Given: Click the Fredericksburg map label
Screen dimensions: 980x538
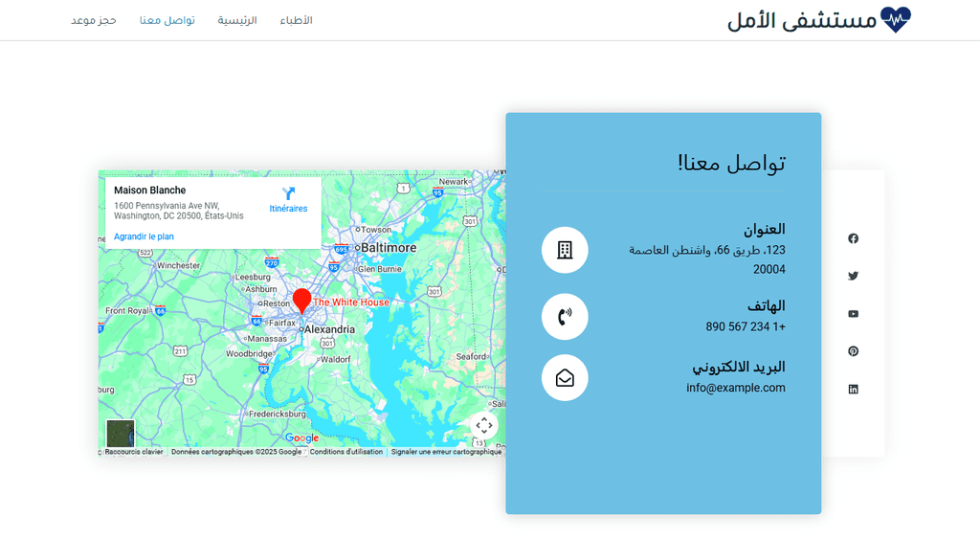Looking at the screenshot, I should (x=278, y=415).
